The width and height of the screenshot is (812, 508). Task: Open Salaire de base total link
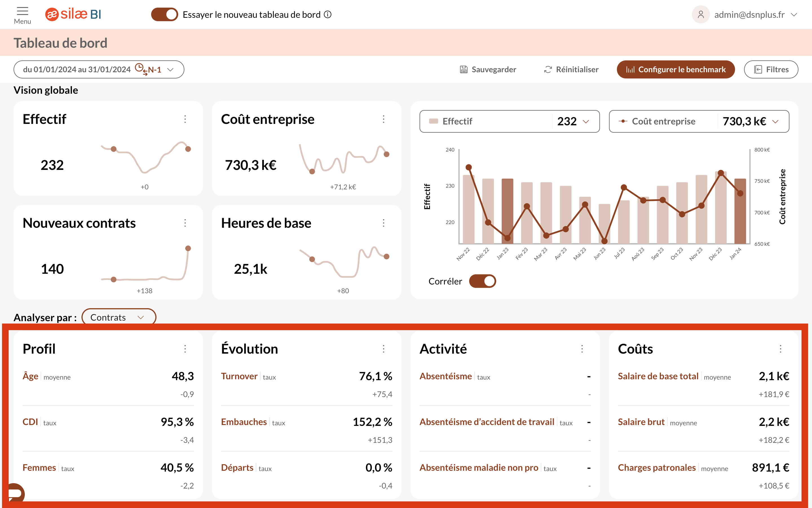[658, 376]
